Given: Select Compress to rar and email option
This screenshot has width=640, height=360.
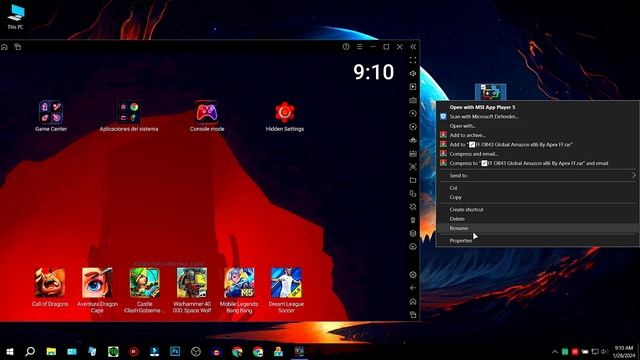Looking at the screenshot, I should pyautogui.click(x=537, y=163).
